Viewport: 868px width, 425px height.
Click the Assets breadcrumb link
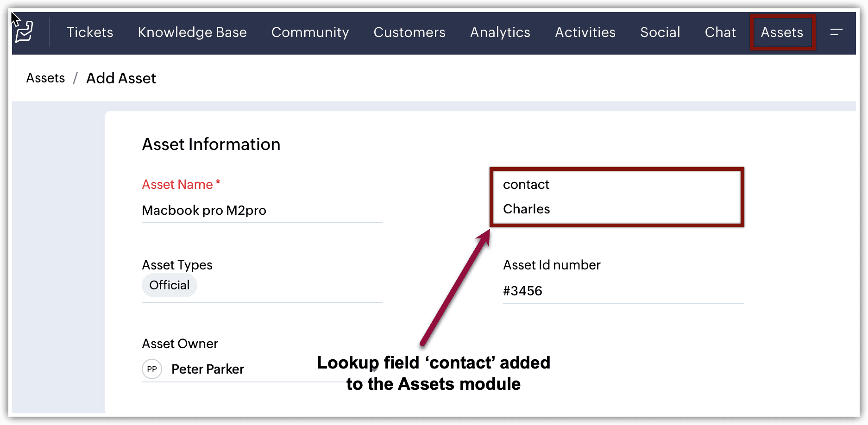tap(45, 78)
